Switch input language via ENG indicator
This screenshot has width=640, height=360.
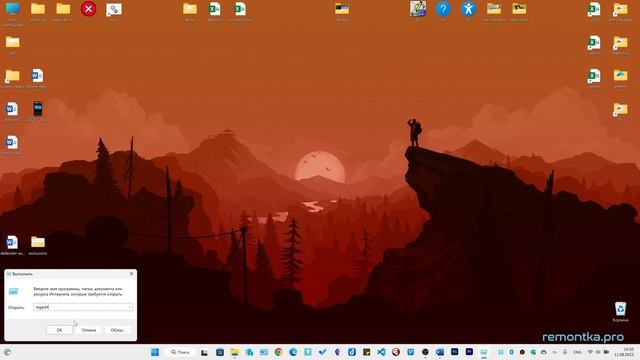[x=578, y=352]
